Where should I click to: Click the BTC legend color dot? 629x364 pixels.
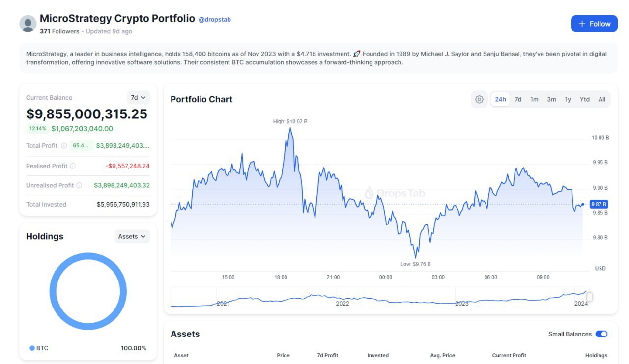pos(32,348)
